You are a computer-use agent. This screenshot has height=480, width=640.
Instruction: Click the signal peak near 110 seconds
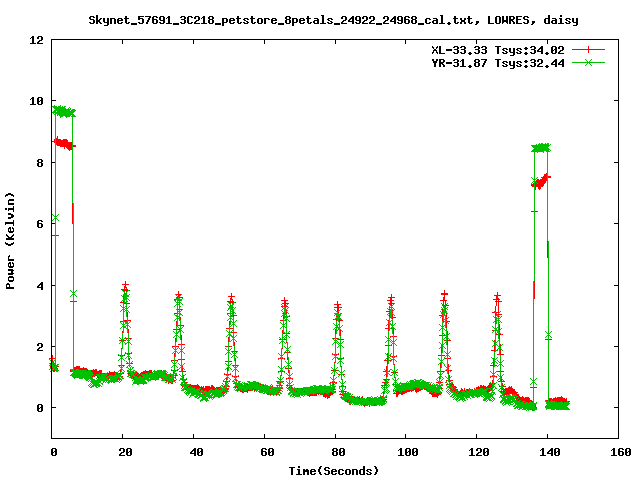(444, 296)
